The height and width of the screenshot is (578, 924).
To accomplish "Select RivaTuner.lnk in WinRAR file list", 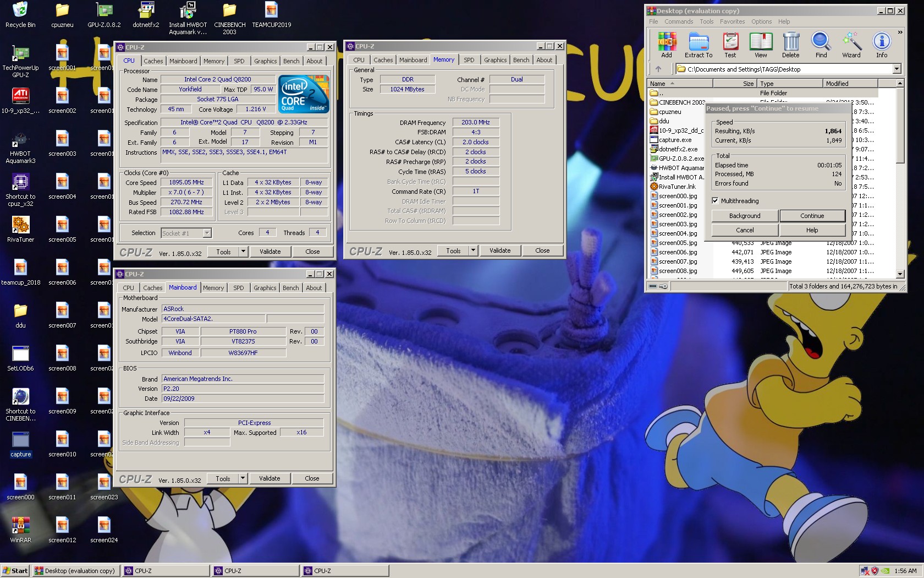I will point(677,187).
